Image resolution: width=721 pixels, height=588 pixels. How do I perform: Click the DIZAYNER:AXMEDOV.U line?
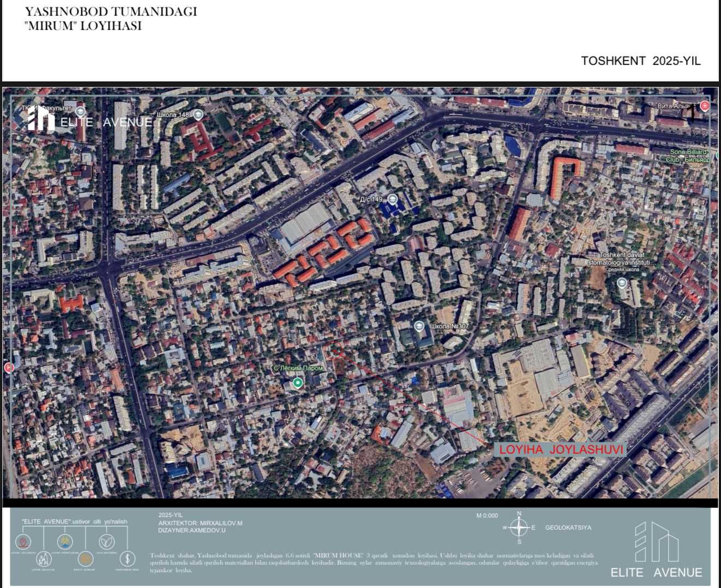tap(192, 531)
